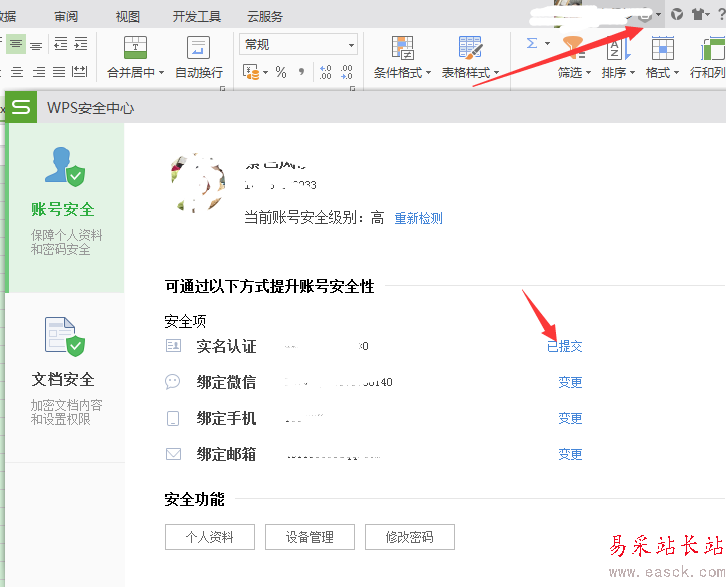Click 变更 for 绑定邮箱
Viewport: 726px width, 587px height.
coord(570,455)
